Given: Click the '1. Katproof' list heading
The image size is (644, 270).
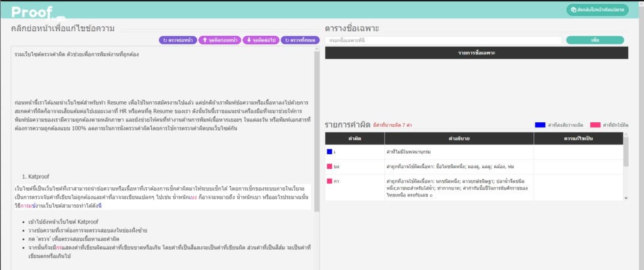Looking at the screenshot, I should point(35,177).
